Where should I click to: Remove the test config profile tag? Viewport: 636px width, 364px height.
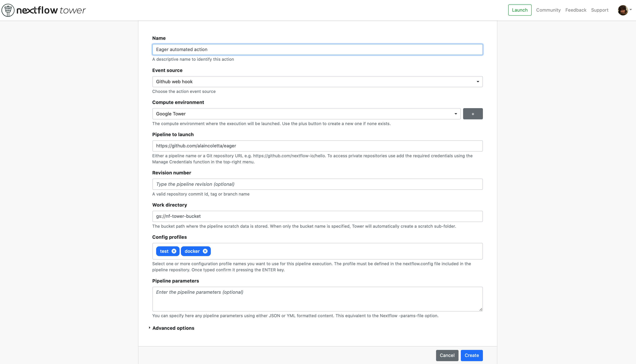pyautogui.click(x=174, y=251)
